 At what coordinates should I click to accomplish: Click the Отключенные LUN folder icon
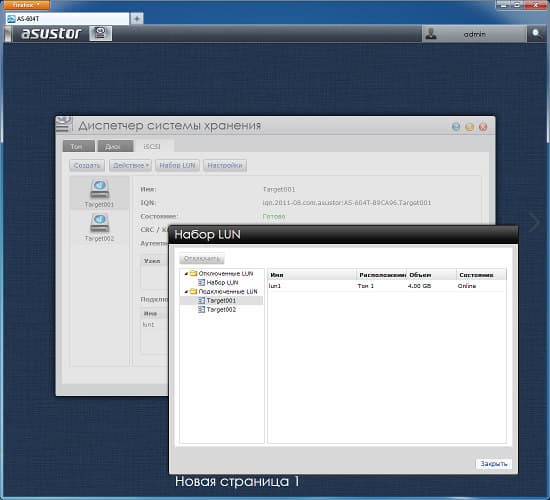click(193, 273)
